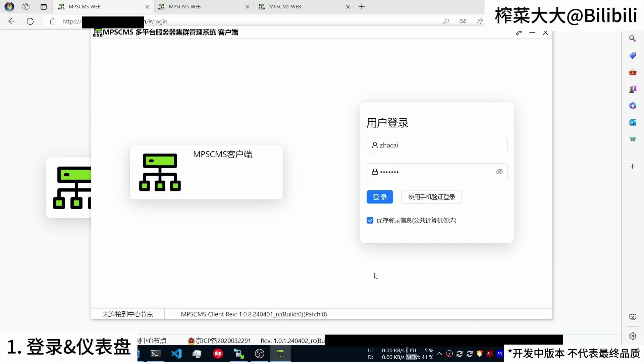Uncheck the save login info checkbox
Screen dimensions: 644x362
coord(370,221)
